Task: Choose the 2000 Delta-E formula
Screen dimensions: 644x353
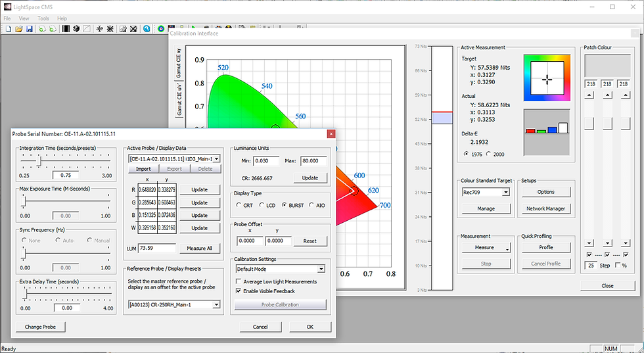Action: coord(488,154)
